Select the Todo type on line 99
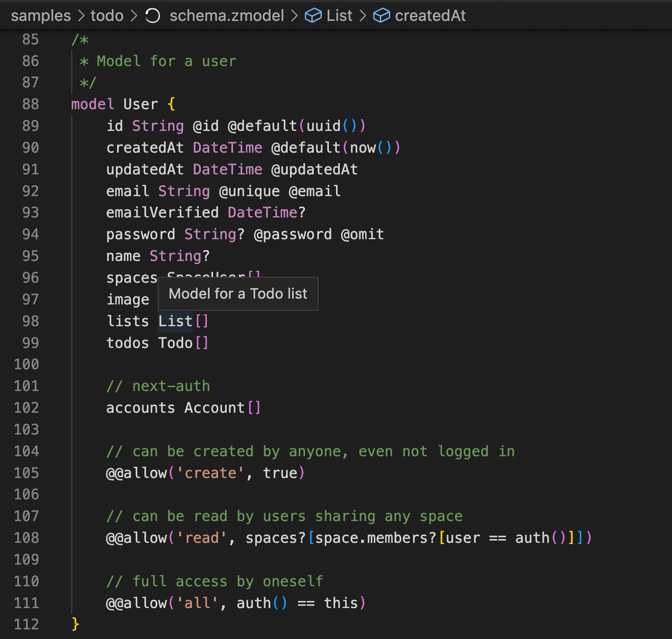Image resolution: width=672 pixels, height=639 pixels. coord(176,343)
